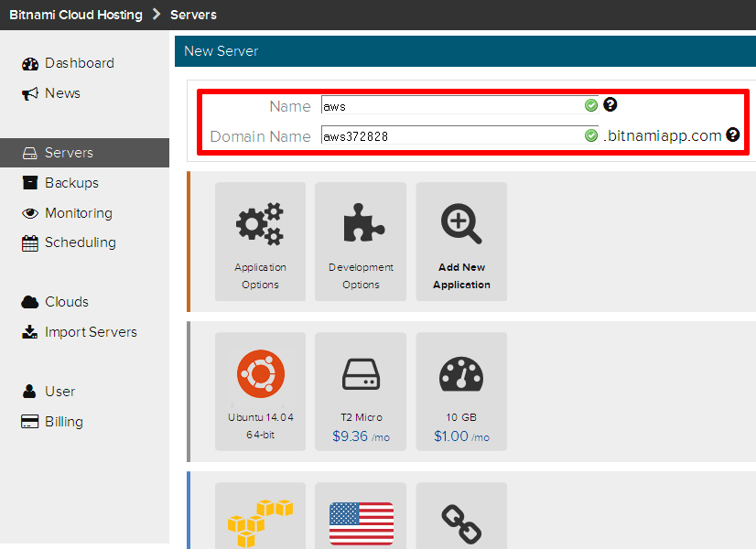This screenshot has height=549, width=756.
Task: Open the Dashboard page in sidebar
Action: coord(80,63)
